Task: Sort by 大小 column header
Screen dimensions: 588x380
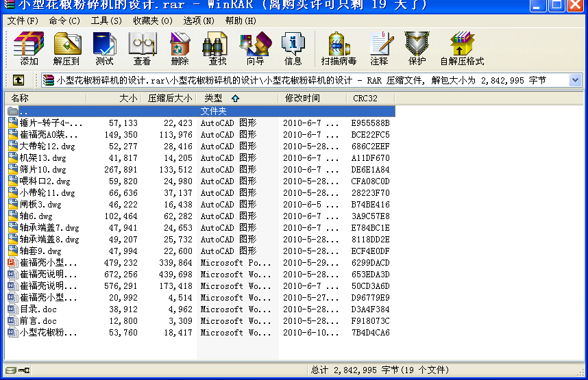Action: [x=113, y=98]
